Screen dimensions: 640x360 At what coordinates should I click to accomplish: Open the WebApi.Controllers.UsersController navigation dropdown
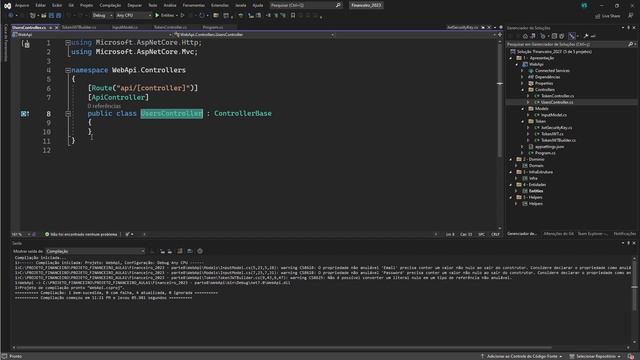[253, 35]
